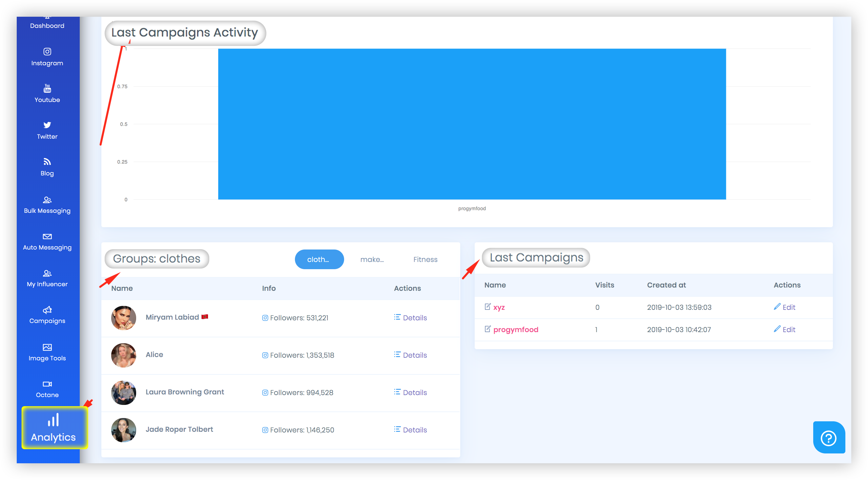Open the Instagram section icon
The height and width of the screenshot is (480, 868).
pyautogui.click(x=47, y=51)
